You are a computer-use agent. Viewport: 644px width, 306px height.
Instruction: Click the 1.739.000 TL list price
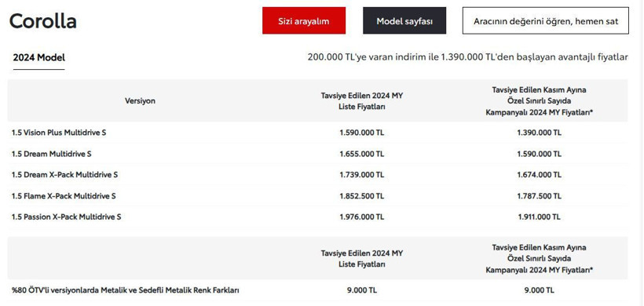362,175
